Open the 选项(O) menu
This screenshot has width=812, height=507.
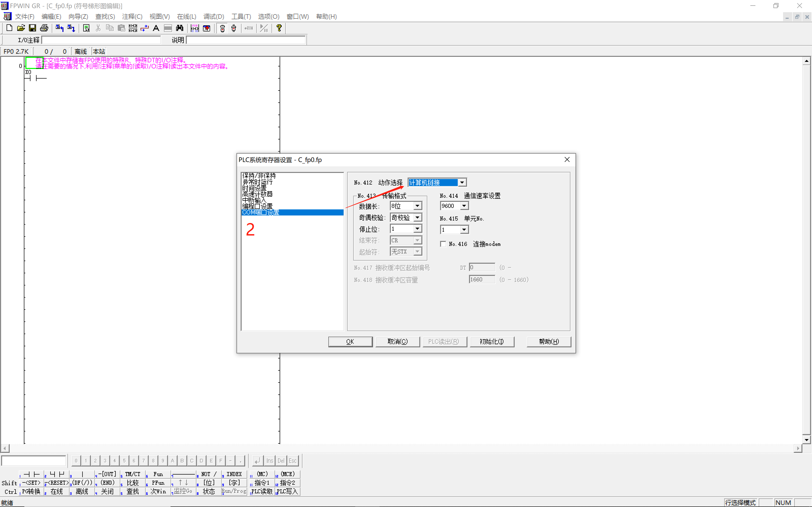click(268, 16)
